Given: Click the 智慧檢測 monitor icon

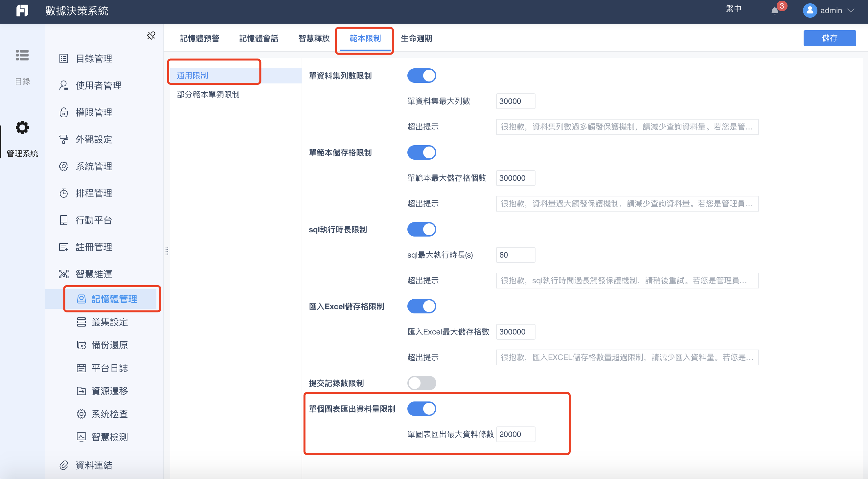Looking at the screenshot, I should [x=81, y=437].
